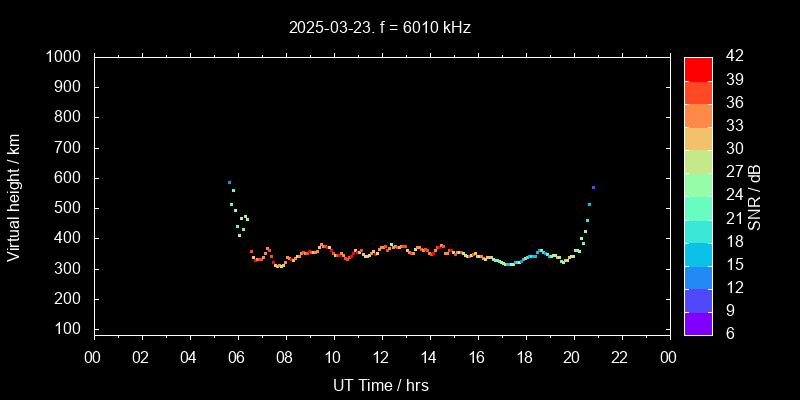The height and width of the screenshot is (400, 800).
Task: Click the 12 tick label on time axis
Action: [x=380, y=356]
